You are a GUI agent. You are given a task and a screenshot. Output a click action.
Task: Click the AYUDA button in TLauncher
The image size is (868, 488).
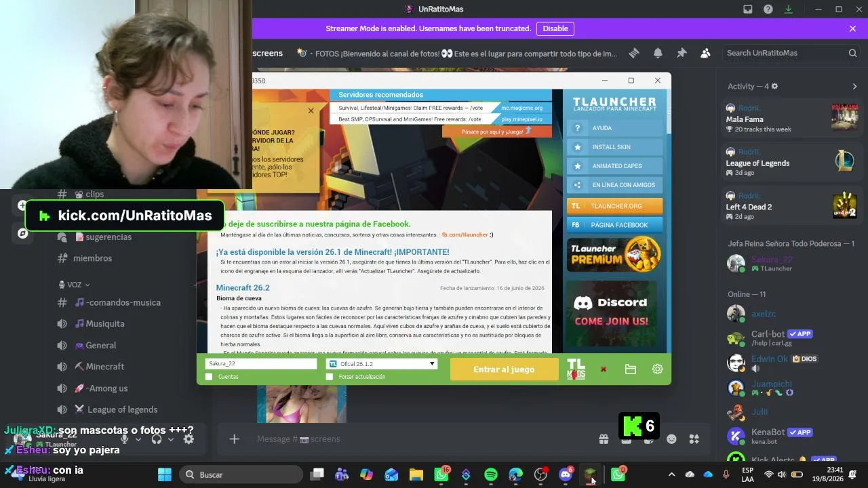(x=614, y=128)
